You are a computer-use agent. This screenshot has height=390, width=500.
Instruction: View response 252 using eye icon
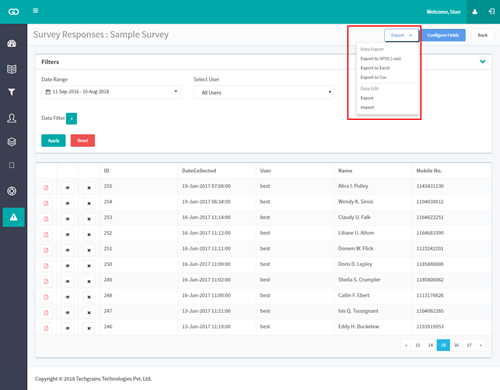(68, 235)
